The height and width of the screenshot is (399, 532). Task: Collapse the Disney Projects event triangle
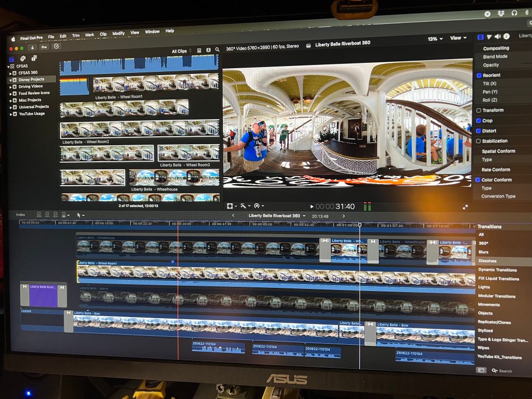coord(11,80)
